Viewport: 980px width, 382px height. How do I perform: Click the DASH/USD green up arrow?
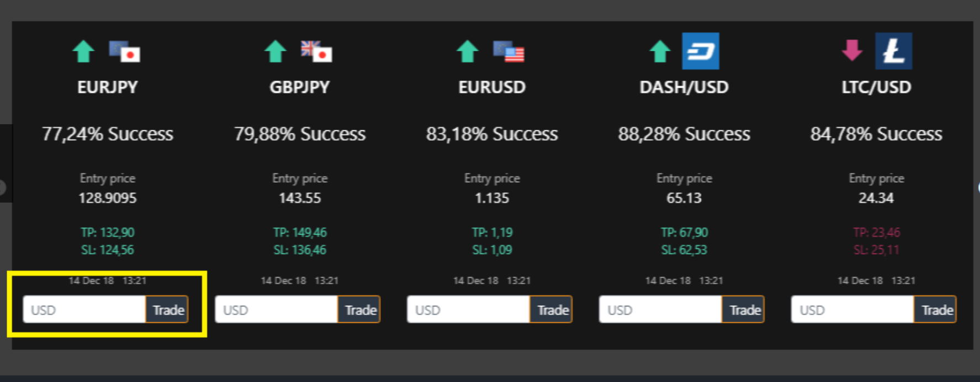click(x=660, y=51)
